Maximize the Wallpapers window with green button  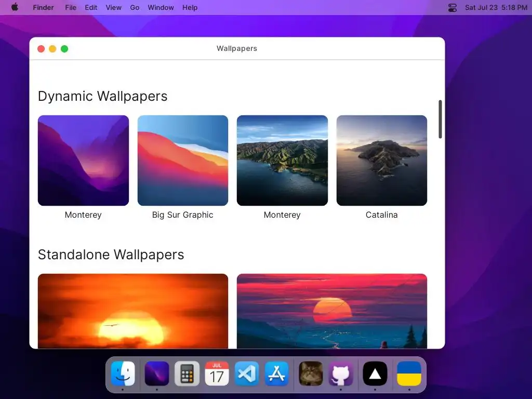(x=64, y=49)
